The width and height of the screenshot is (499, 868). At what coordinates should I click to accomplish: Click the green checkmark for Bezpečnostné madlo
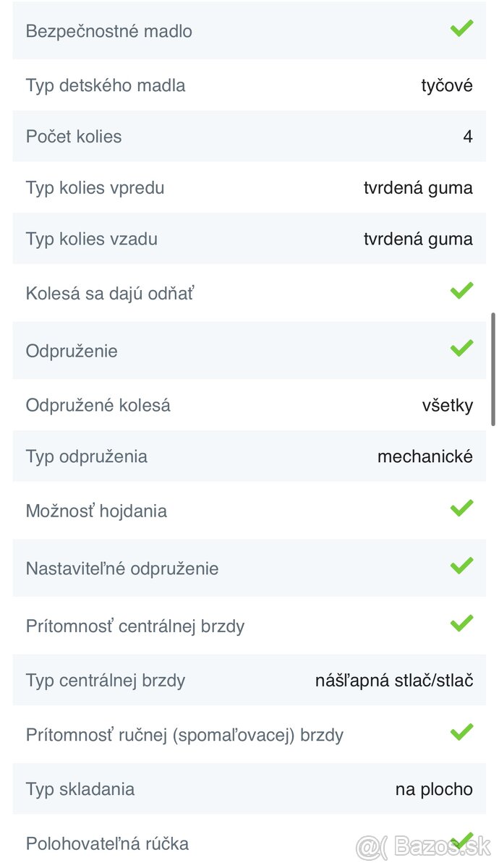point(461,29)
